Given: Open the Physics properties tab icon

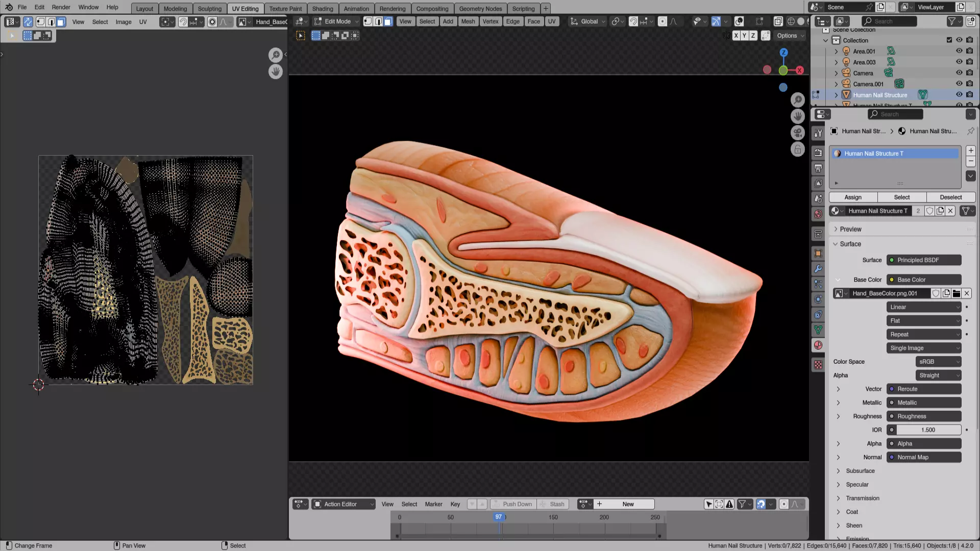Looking at the screenshot, I should [x=818, y=299].
